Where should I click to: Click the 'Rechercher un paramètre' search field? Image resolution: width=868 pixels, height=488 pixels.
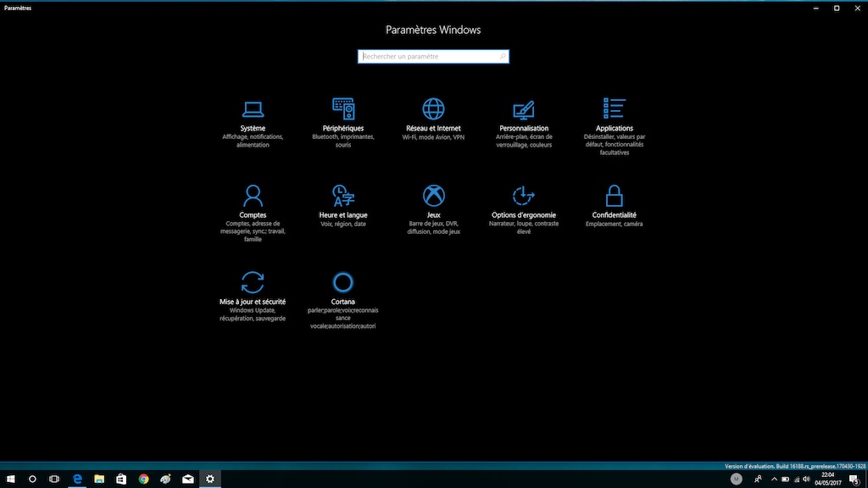(428, 57)
